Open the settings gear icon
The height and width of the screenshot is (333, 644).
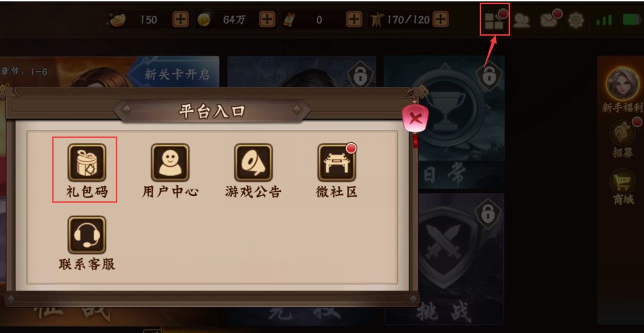click(576, 20)
